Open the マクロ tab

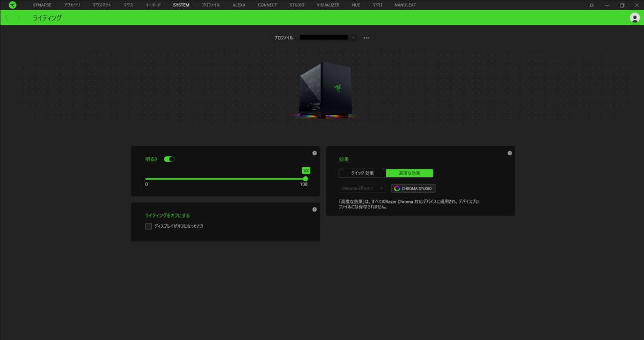377,5
